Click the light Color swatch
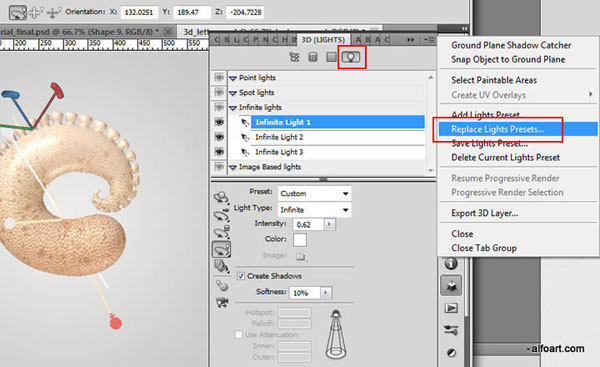Viewport: 600px width, 367px height. [x=300, y=240]
